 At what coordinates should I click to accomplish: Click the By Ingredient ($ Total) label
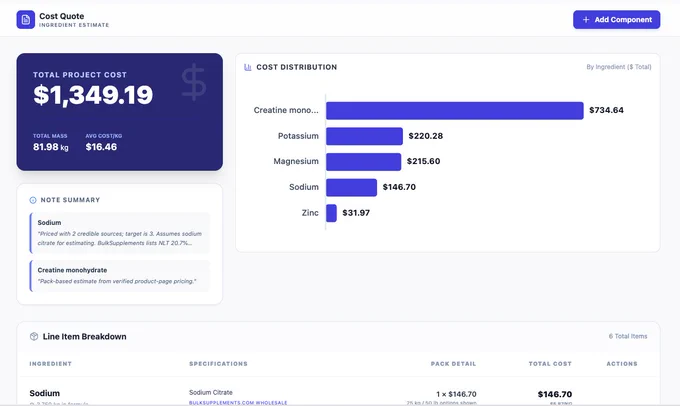pyautogui.click(x=619, y=67)
